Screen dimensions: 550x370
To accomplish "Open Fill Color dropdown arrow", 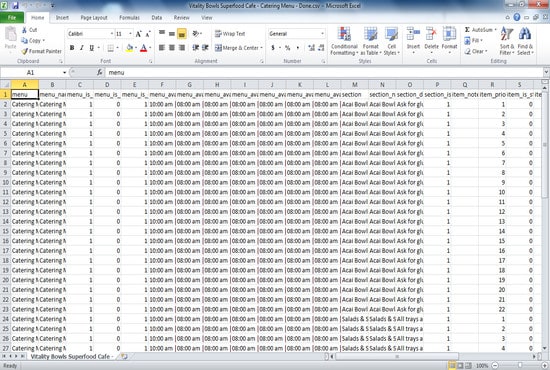I will point(136,48).
